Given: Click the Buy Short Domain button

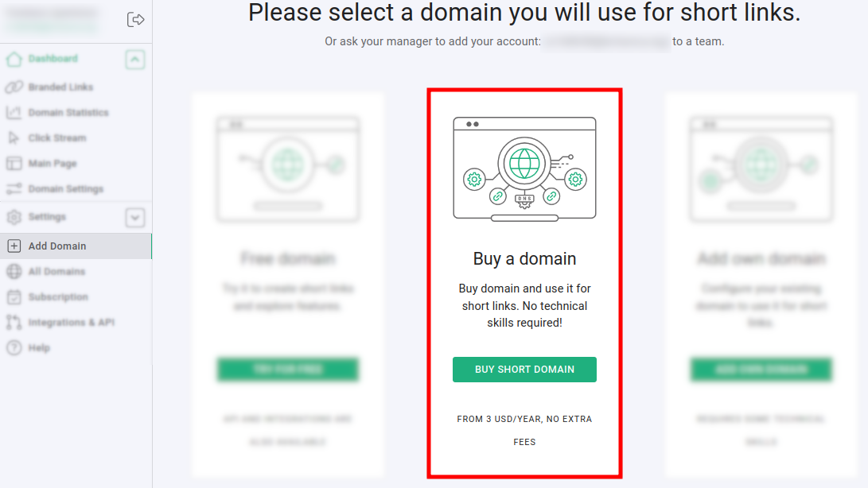Looking at the screenshot, I should coord(524,370).
